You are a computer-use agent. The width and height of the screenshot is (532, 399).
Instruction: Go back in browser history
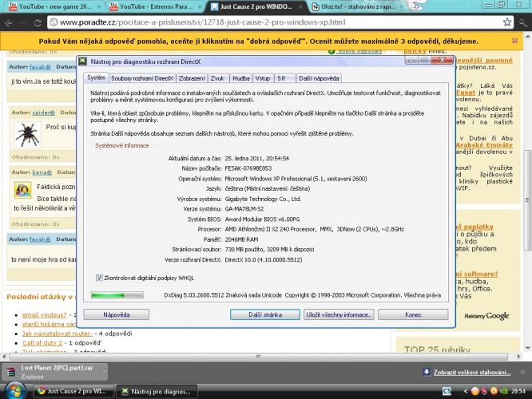[x=9, y=22]
